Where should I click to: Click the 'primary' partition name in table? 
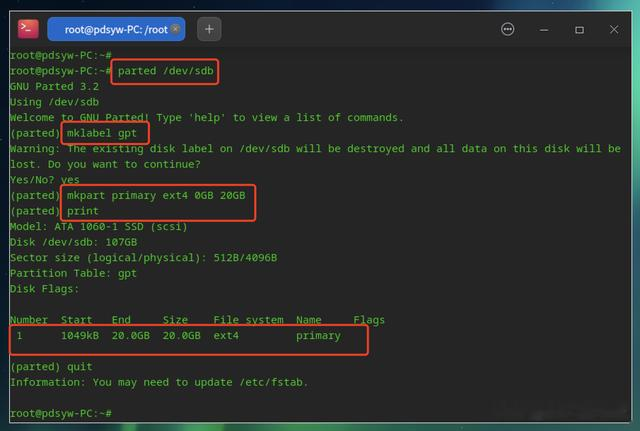(x=318, y=336)
